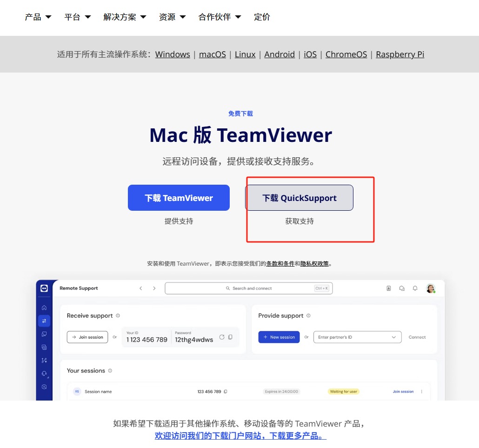Click the Remote Support arrows icon in the sidebar
Screen dimensions: 479x448
(44, 321)
